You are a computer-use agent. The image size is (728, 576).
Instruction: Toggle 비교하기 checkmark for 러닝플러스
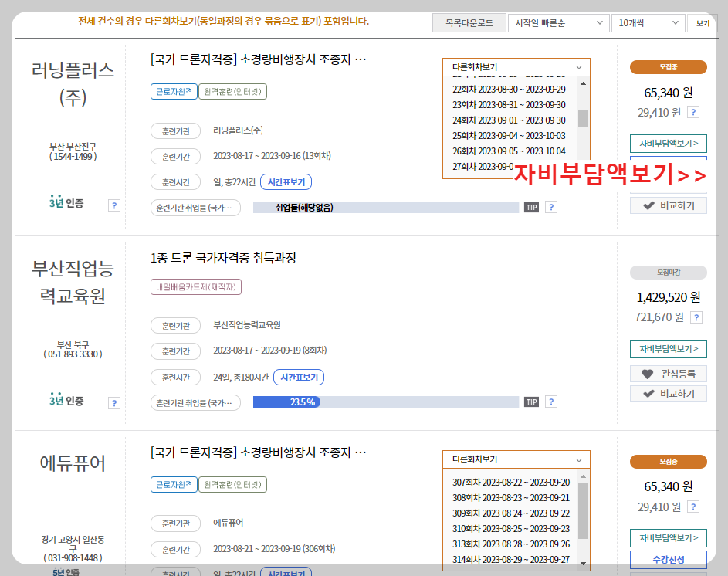(x=669, y=205)
